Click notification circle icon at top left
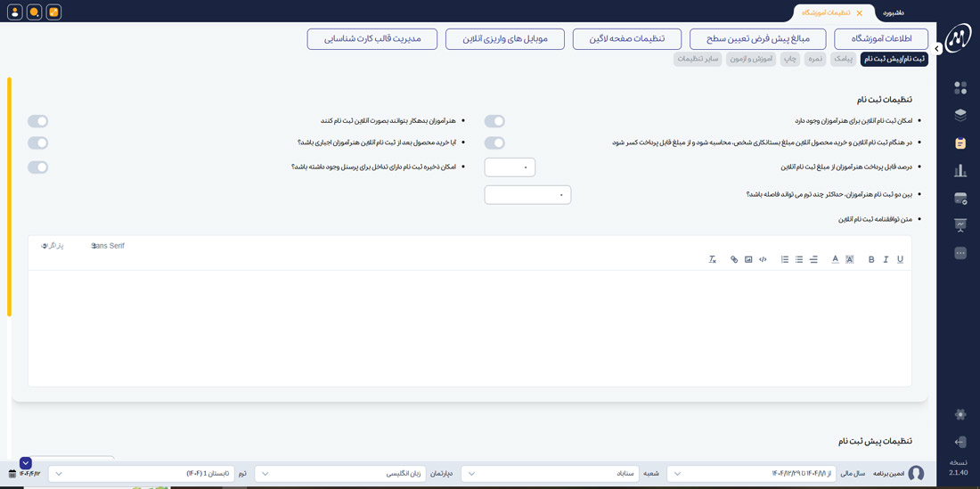Viewport: 980px width, 489px height. pyautogui.click(x=35, y=12)
